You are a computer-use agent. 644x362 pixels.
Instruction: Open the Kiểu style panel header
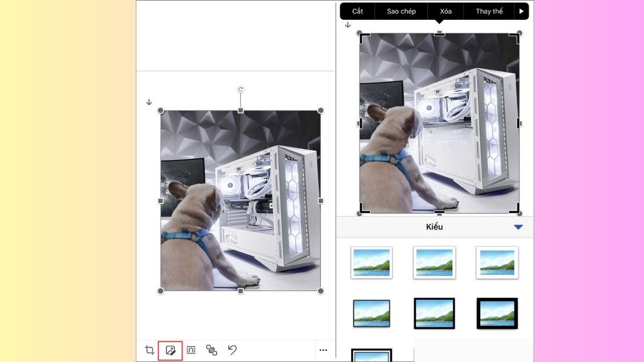coord(434,227)
